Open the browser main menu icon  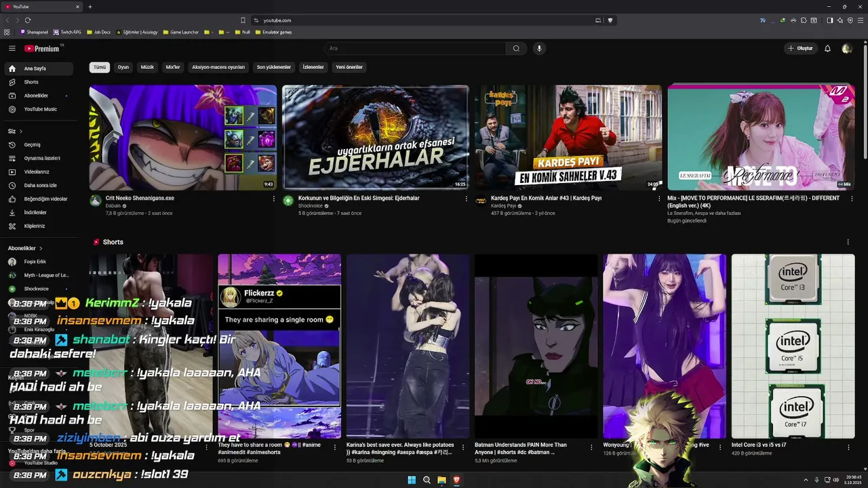tap(860, 20)
